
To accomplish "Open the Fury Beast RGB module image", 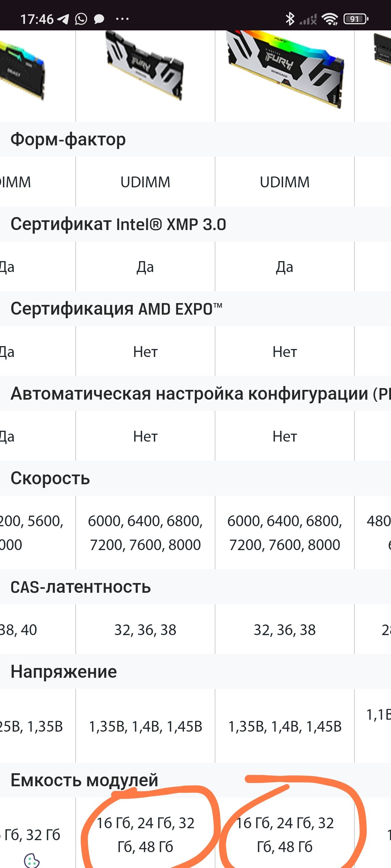I will pyautogui.click(x=22, y=69).
